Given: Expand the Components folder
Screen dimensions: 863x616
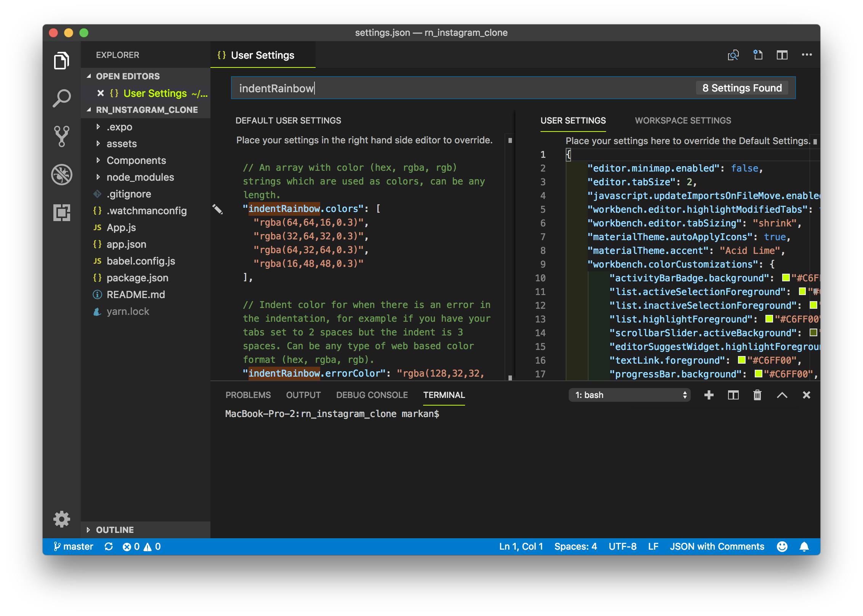Looking at the screenshot, I should pyautogui.click(x=136, y=160).
